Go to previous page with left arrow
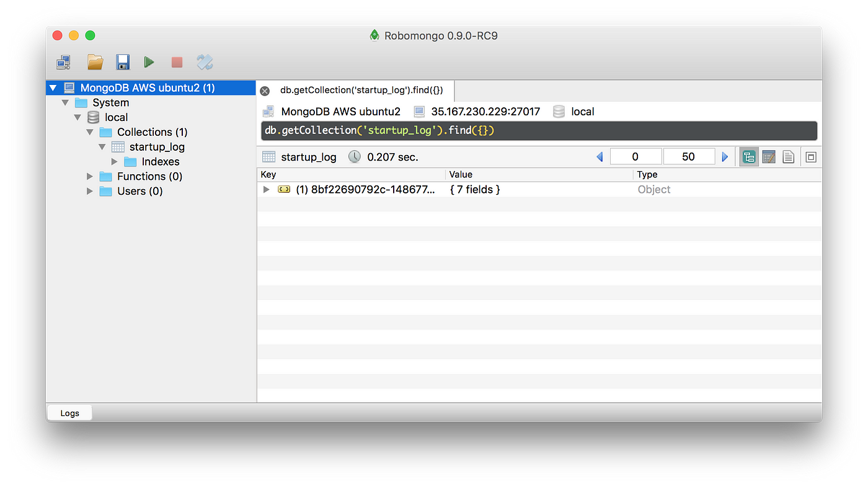The height and width of the screenshot is (488, 868). (x=600, y=157)
